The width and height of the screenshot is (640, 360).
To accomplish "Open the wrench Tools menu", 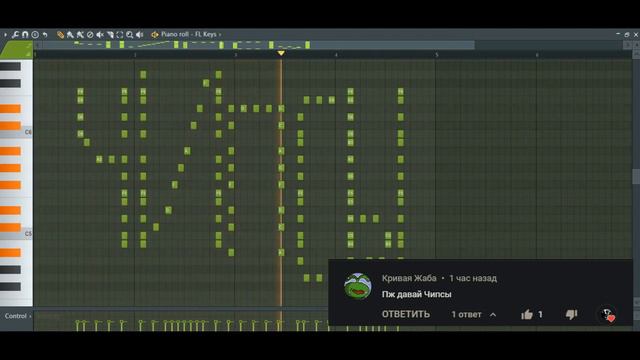I will (x=16, y=35).
